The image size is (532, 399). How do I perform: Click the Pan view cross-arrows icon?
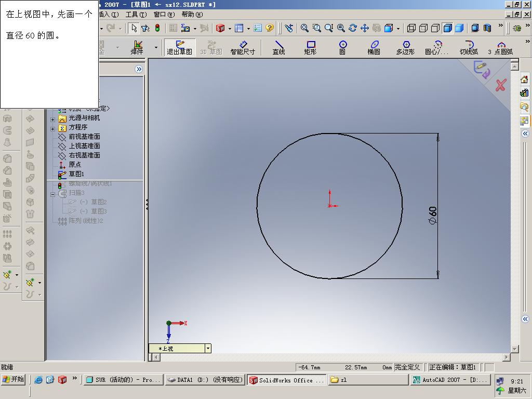[x=365, y=28]
